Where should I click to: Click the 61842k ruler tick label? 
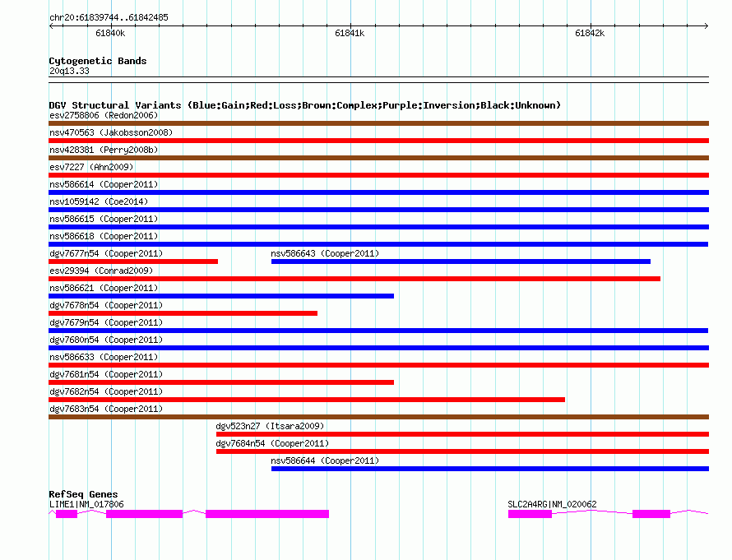tap(590, 33)
